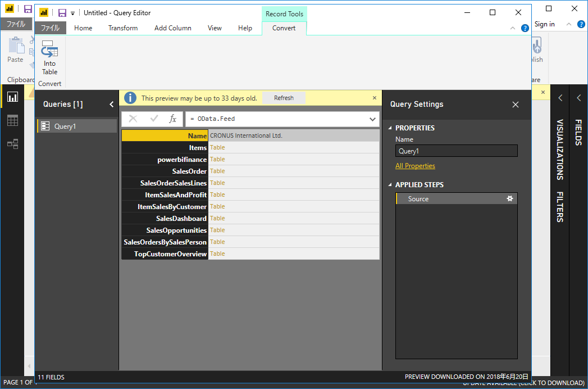Switch to the View ribbon tab

pos(215,28)
